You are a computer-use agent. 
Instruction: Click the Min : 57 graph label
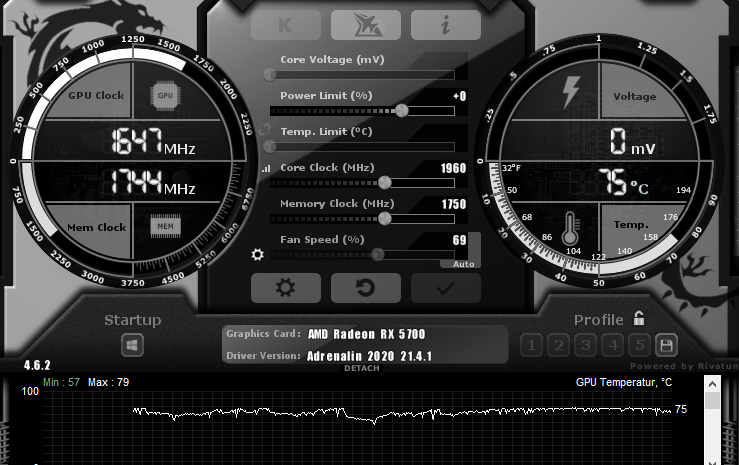coord(61,382)
